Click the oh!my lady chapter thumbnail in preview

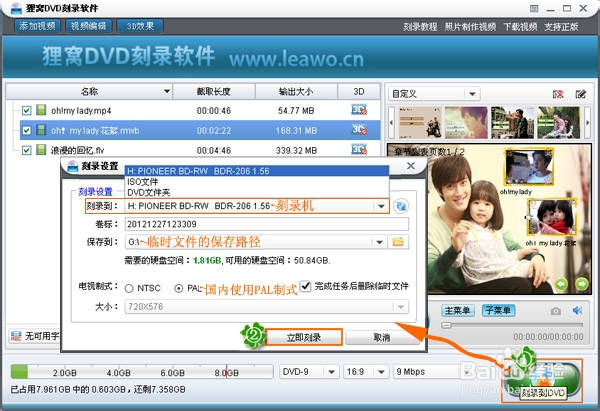(x=529, y=167)
